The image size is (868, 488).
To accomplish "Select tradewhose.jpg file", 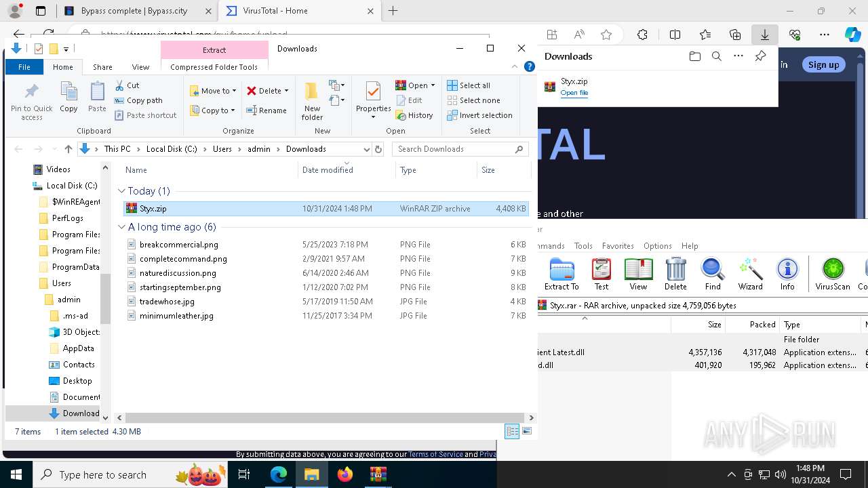I will tap(325, 302).
